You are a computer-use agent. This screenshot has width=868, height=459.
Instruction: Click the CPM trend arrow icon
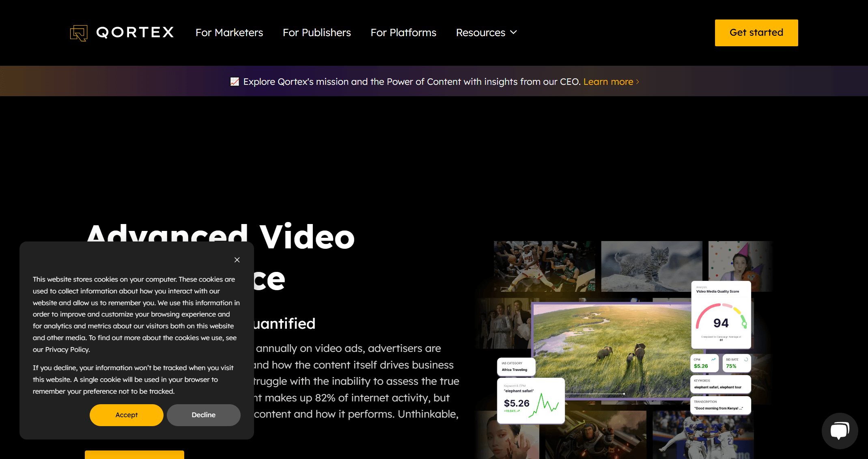tap(713, 360)
